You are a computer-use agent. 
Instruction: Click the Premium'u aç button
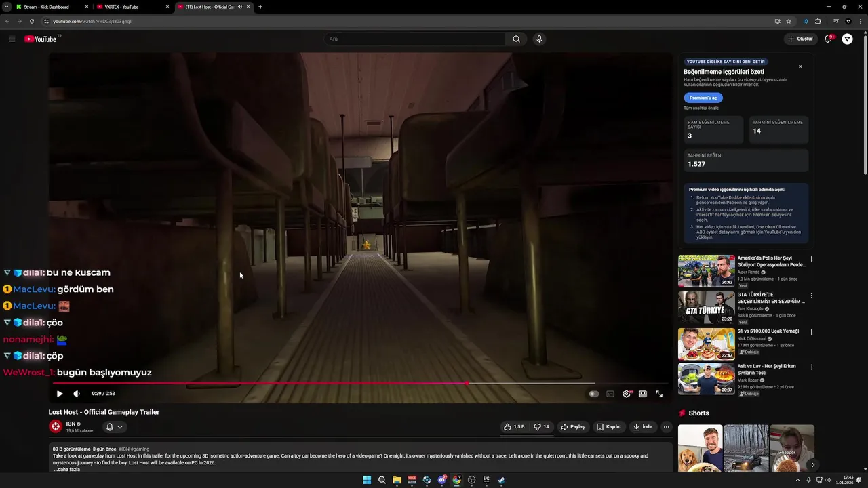coord(703,98)
